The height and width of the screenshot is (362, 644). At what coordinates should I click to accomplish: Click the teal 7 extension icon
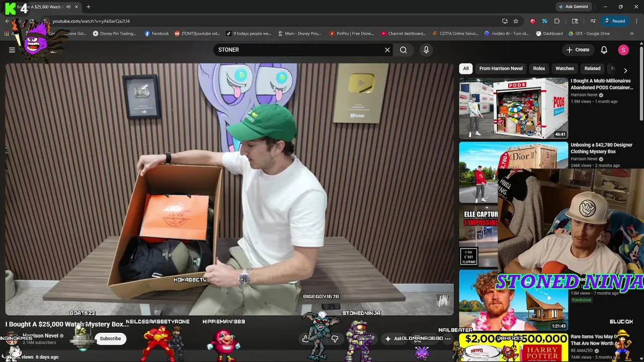click(x=544, y=21)
